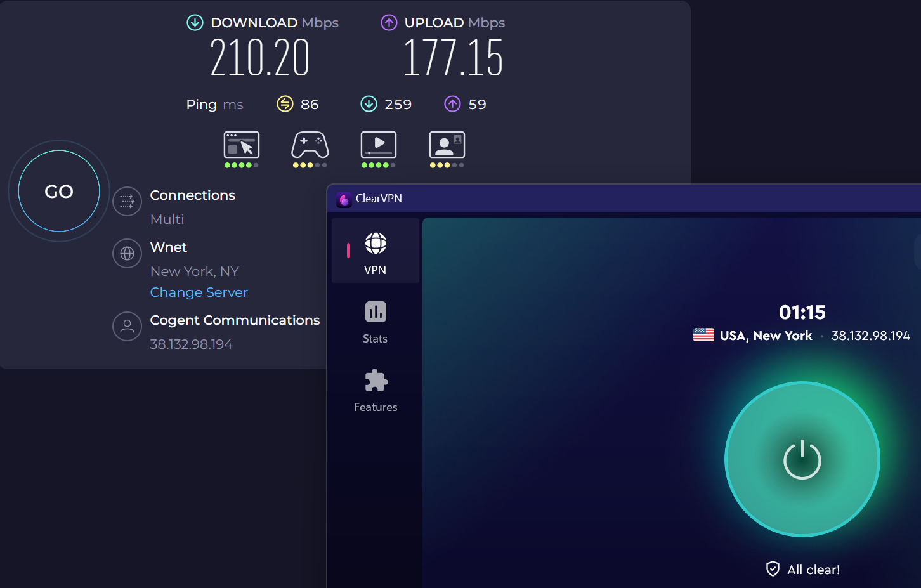This screenshot has width=921, height=588.
Task: Click the upload speed arrow icon
Action: [389, 23]
